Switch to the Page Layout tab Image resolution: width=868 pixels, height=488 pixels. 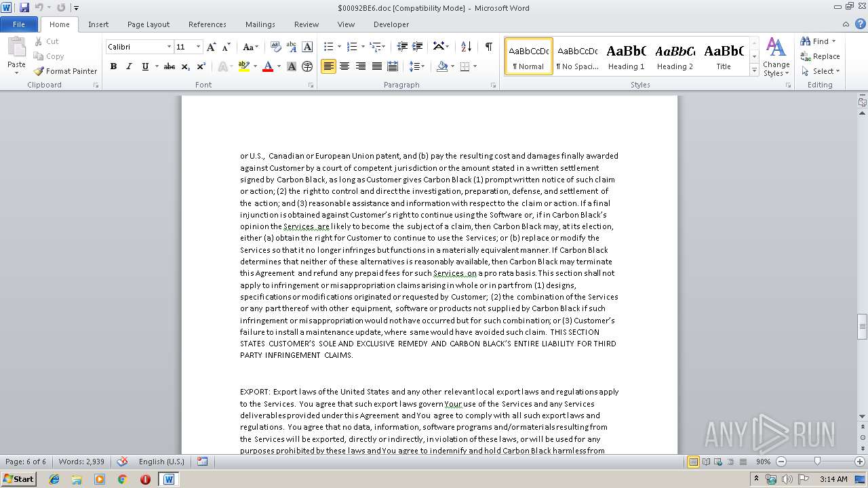149,24
